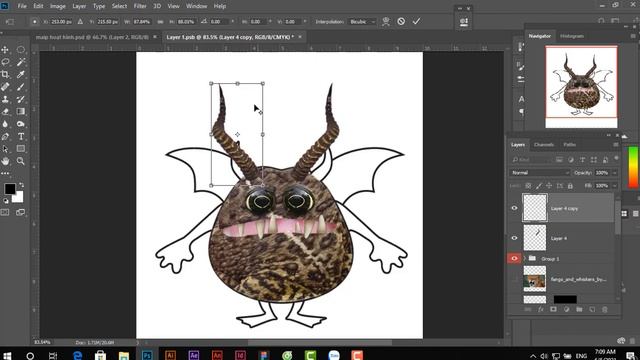Select the Crop tool
Screen dimensions: 640x360
pos(5,74)
